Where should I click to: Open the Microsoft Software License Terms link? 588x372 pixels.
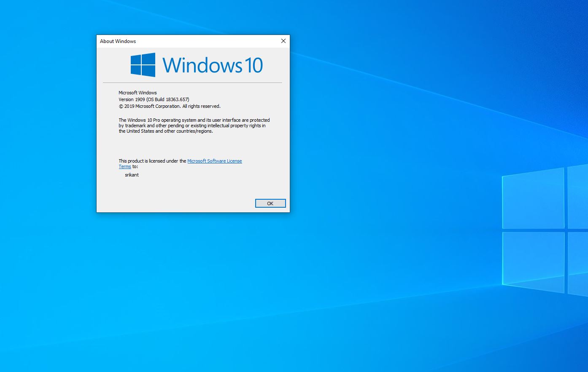pos(214,161)
